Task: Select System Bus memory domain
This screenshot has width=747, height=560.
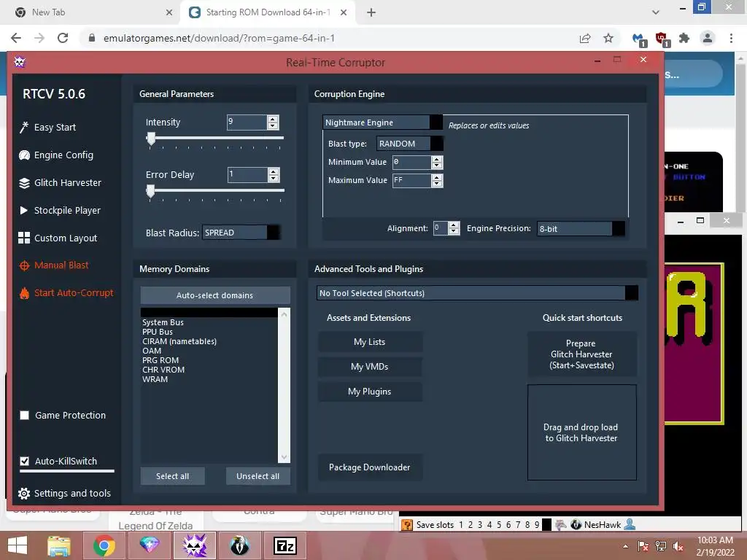Action: (163, 322)
